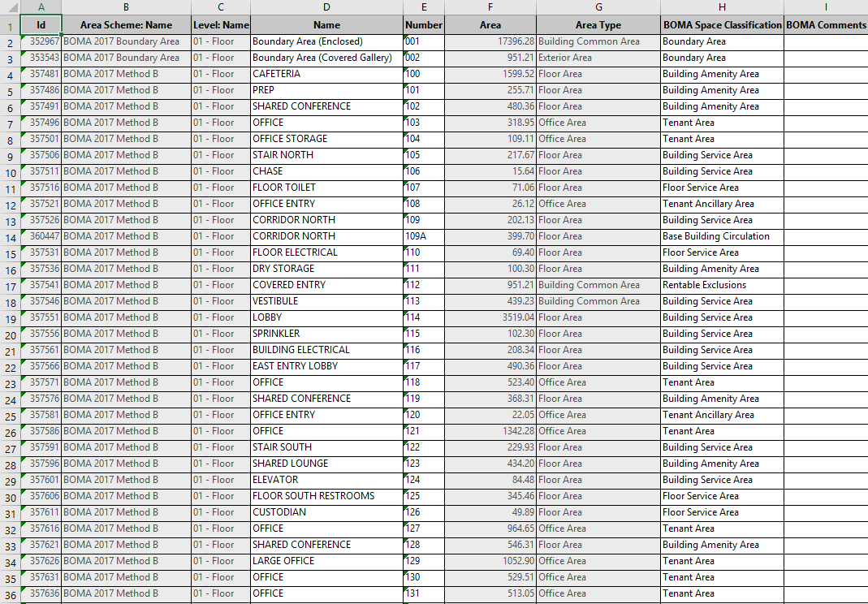Click the Id header cell
The height and width of the screenshot is (604, 868).
pos(41,25)
